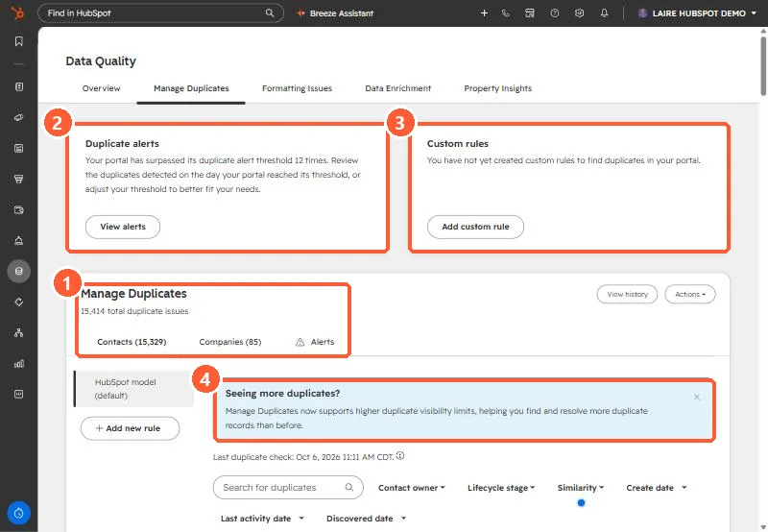Click the magnifier in Search for duplicates

point(349,488)
